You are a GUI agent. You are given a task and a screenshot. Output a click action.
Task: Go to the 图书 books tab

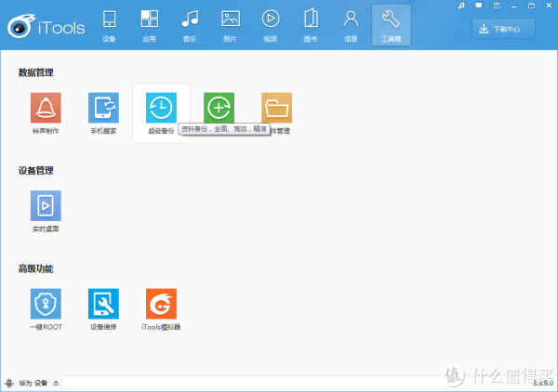pos(311,25)
